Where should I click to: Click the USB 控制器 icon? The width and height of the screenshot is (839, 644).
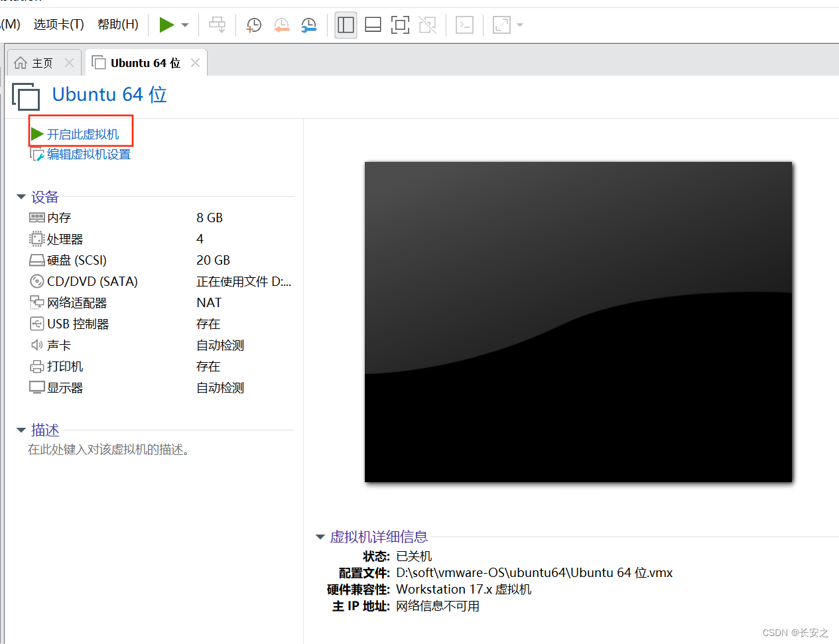tap(37, 324)
